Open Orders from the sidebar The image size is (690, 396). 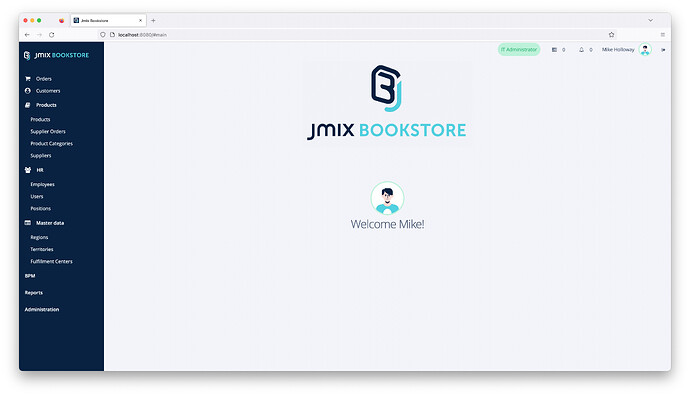click(x=44, y=79)
